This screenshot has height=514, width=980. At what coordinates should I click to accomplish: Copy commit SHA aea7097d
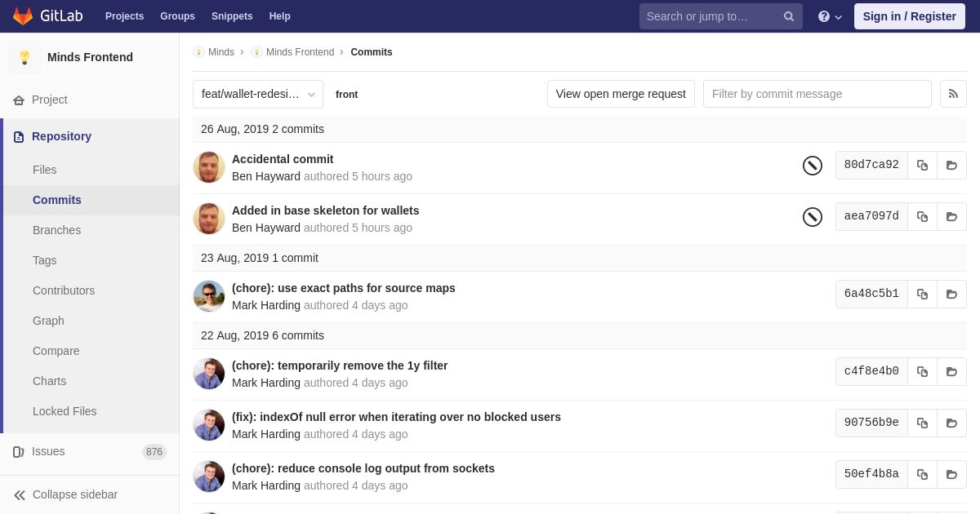tap(922, 216)
